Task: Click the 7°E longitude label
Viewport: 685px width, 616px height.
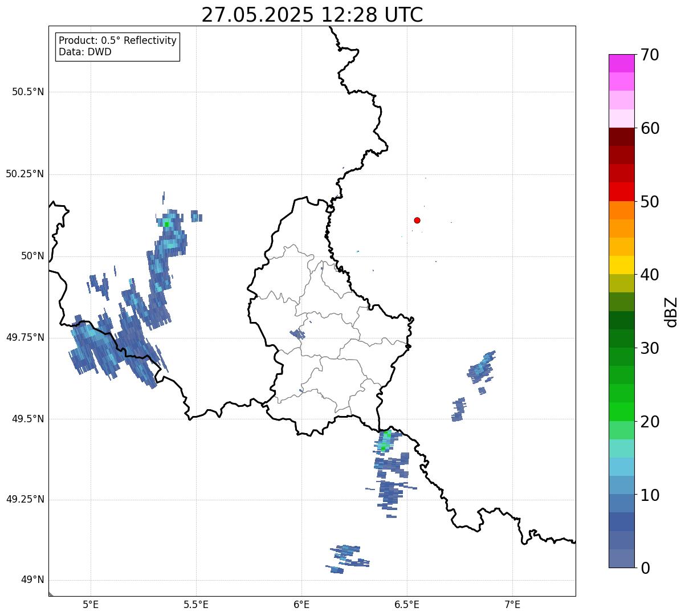Action: click(512, 604)
